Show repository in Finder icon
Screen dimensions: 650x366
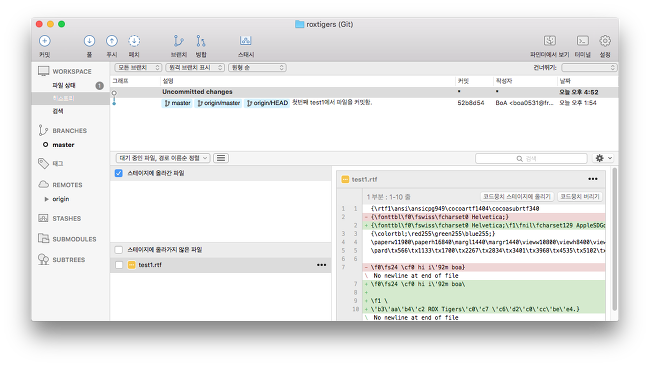pyautogui.click(x=550, y=41)
